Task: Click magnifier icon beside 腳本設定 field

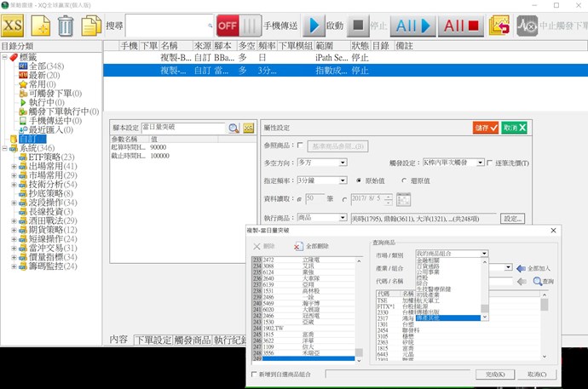Action: pyautogui.click(x=233, y=128)
